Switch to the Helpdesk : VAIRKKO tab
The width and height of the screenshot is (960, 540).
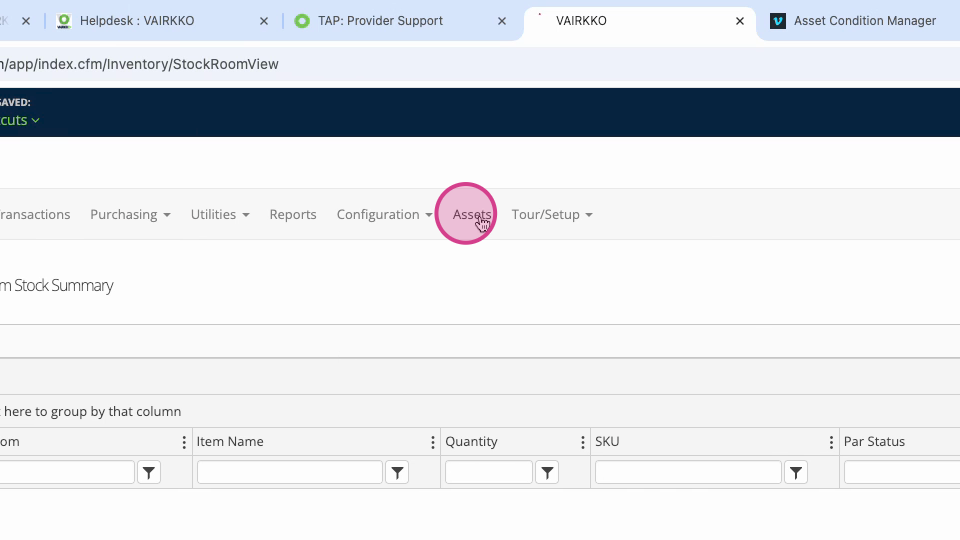click(137, 21)
